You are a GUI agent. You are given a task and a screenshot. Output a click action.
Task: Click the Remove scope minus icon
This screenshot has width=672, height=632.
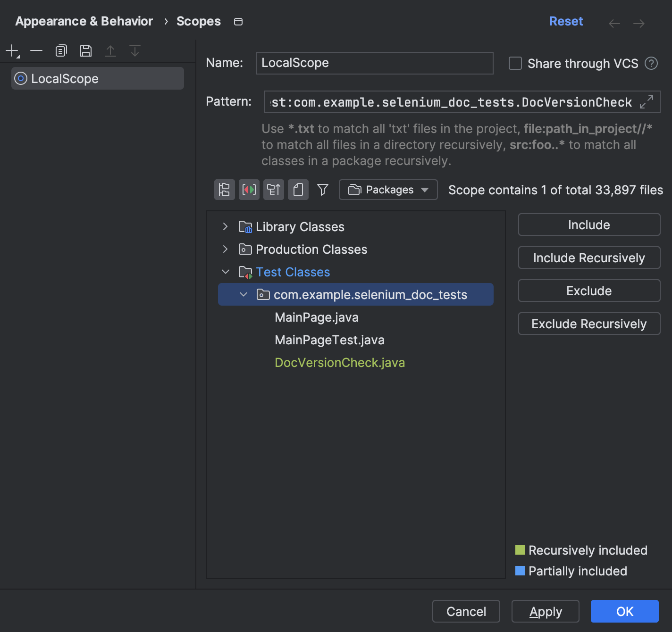(x=36, y=51)
